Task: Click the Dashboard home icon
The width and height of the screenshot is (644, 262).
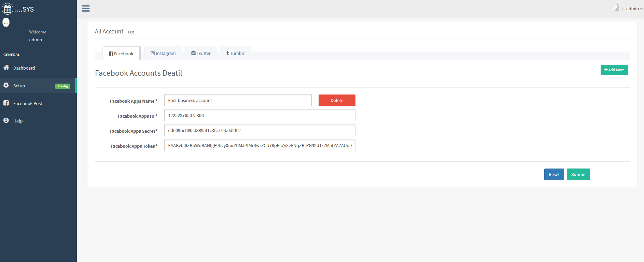Action: tap(6, 68)
